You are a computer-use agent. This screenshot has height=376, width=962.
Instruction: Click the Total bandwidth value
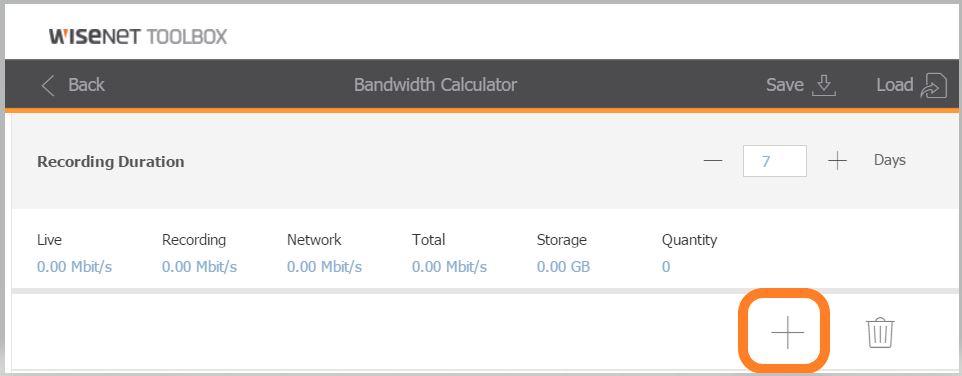450,267
